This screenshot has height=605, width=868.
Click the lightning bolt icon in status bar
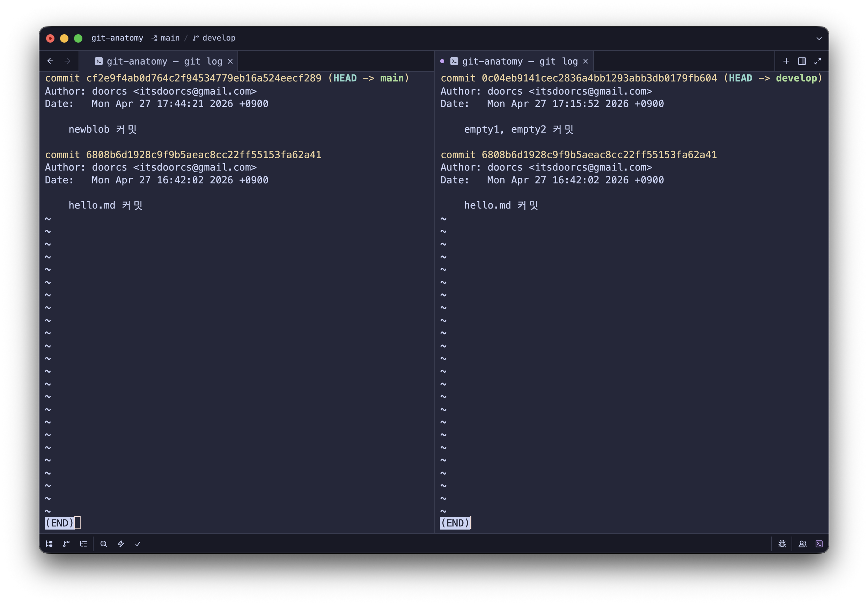tap(121, 544)
